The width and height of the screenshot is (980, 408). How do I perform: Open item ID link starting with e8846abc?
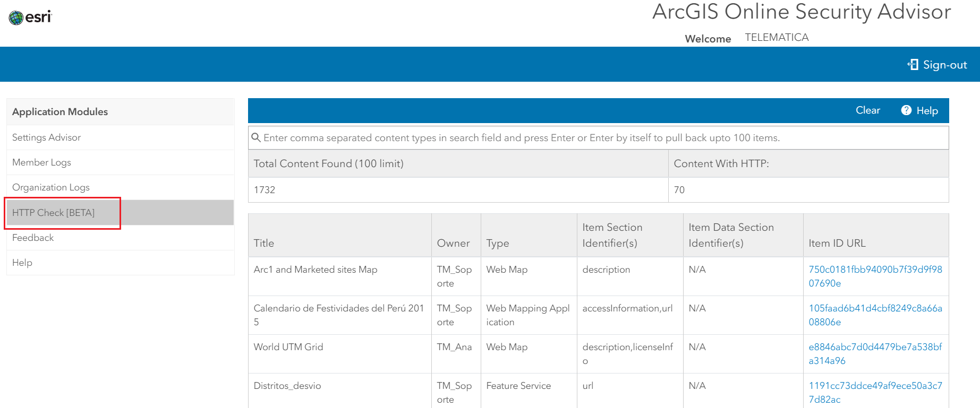pyautogui.click(x=875, y=353)
